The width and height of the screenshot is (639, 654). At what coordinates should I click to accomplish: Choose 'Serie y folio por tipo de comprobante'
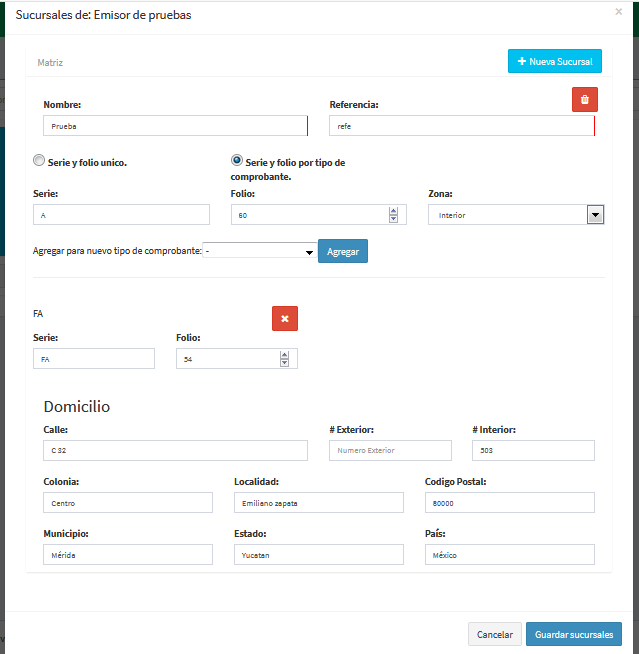[x=237, y=160]
